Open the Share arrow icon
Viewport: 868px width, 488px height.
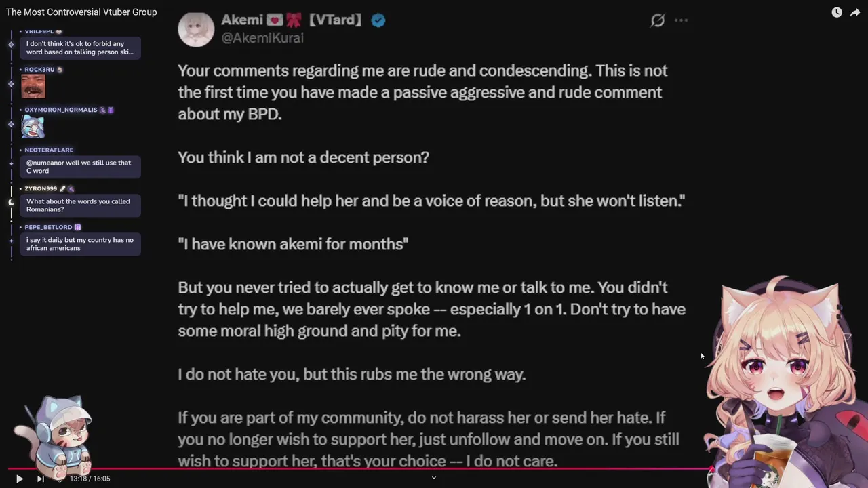pos(855,12)
